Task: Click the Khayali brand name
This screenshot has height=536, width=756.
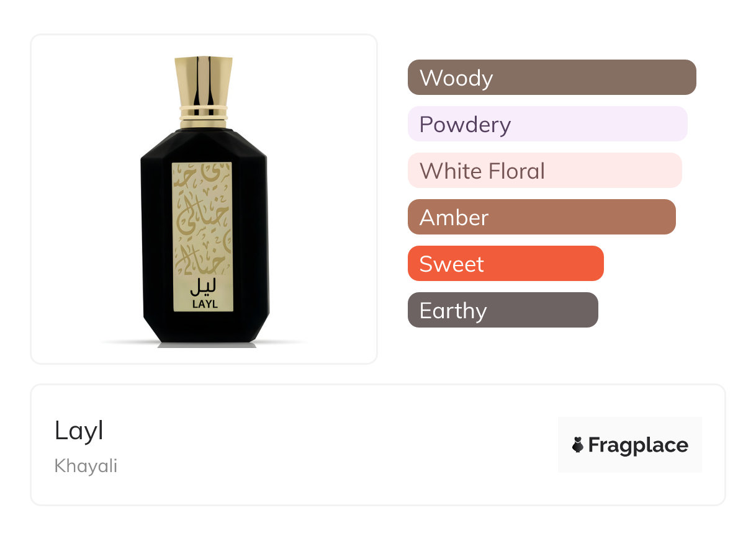Action: click(x=86, y=466)
